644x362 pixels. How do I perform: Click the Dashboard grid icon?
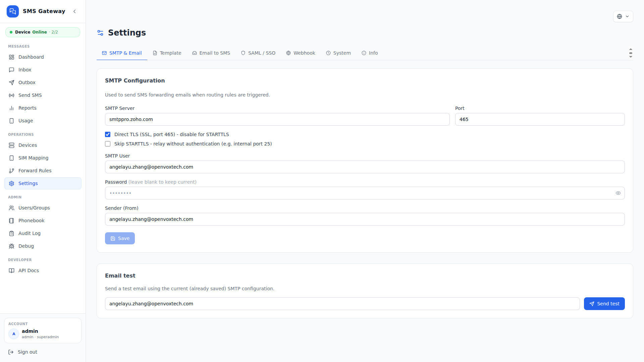(x=12, y=57)
